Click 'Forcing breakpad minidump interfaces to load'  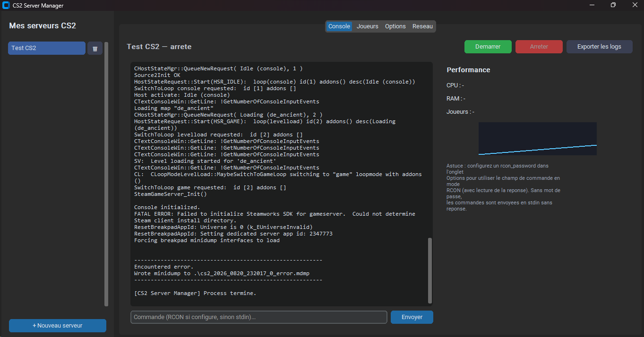[207, 240]
